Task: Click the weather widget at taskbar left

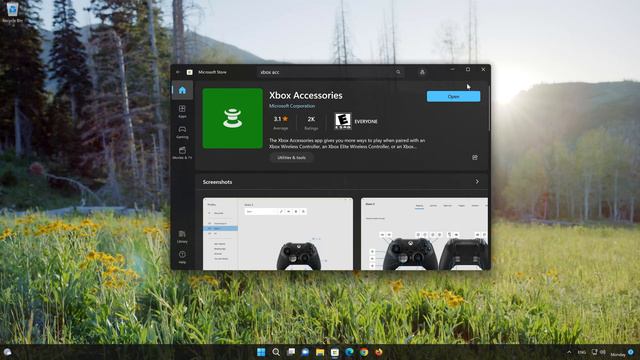Action: [x=7, y=352]
